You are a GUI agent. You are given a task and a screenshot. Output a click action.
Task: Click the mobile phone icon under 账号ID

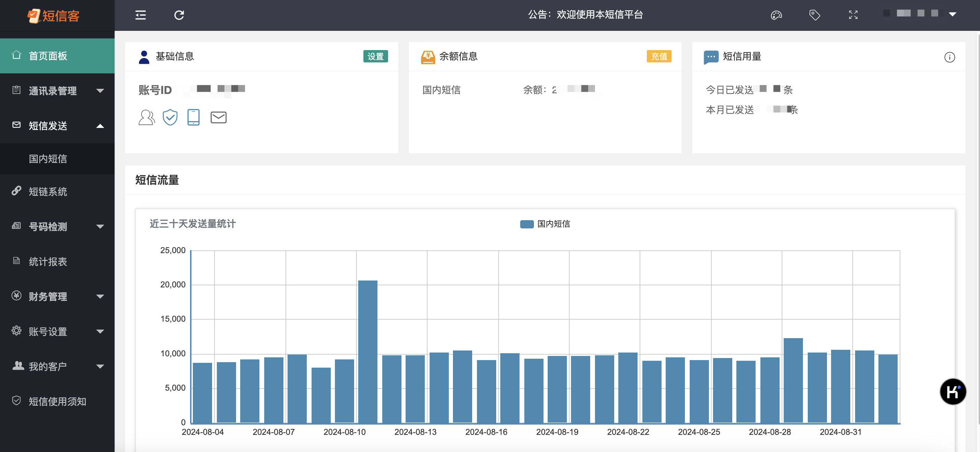(x=193, y=117)
